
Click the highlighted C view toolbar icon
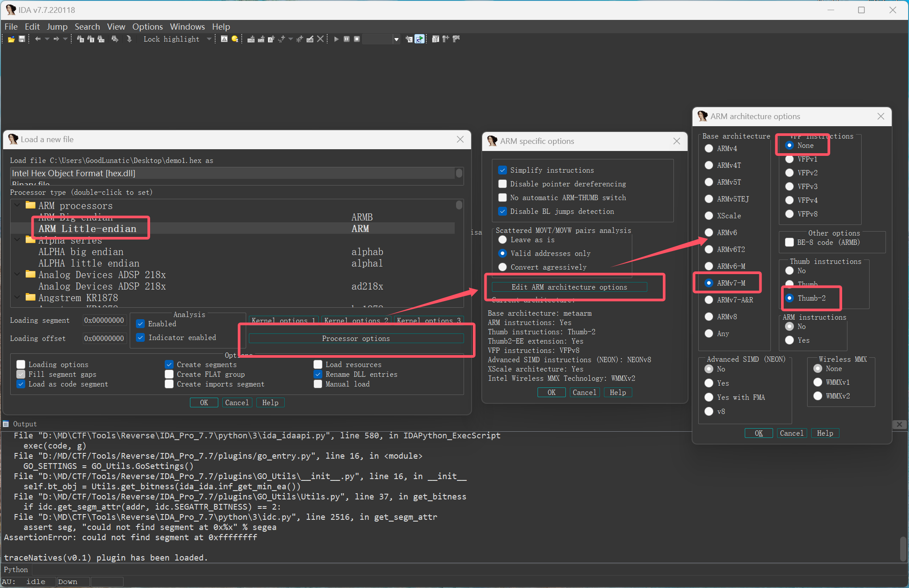[x=419, y=39]
